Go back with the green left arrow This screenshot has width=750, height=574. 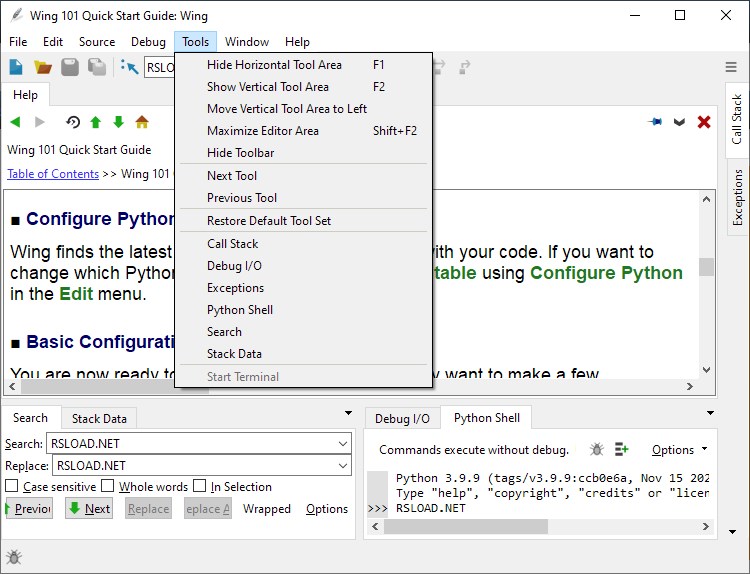coord(15,122)
